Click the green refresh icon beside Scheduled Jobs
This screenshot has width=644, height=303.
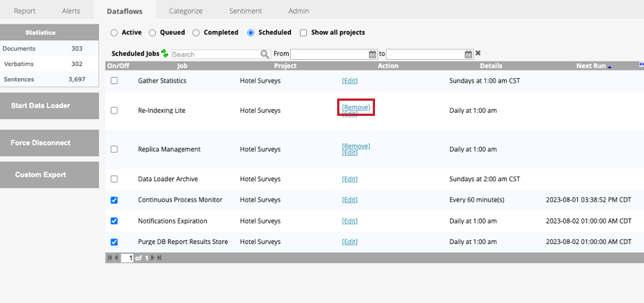(164, 55)
